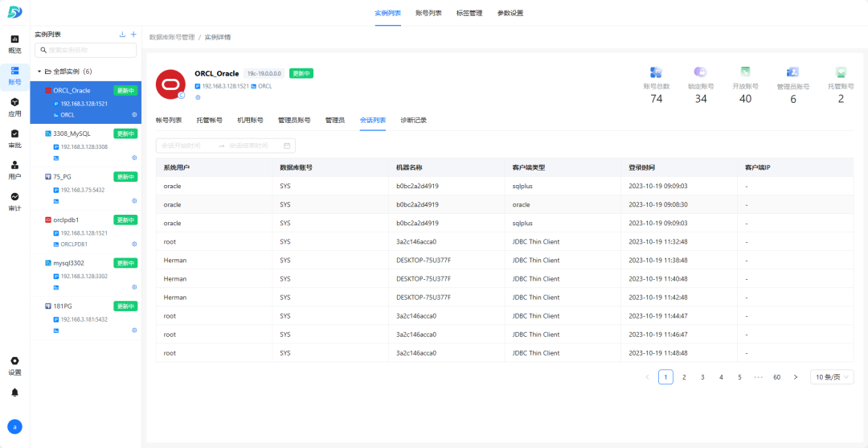
Task: Click the 账号总数 statistic icon
Action: 657,72
